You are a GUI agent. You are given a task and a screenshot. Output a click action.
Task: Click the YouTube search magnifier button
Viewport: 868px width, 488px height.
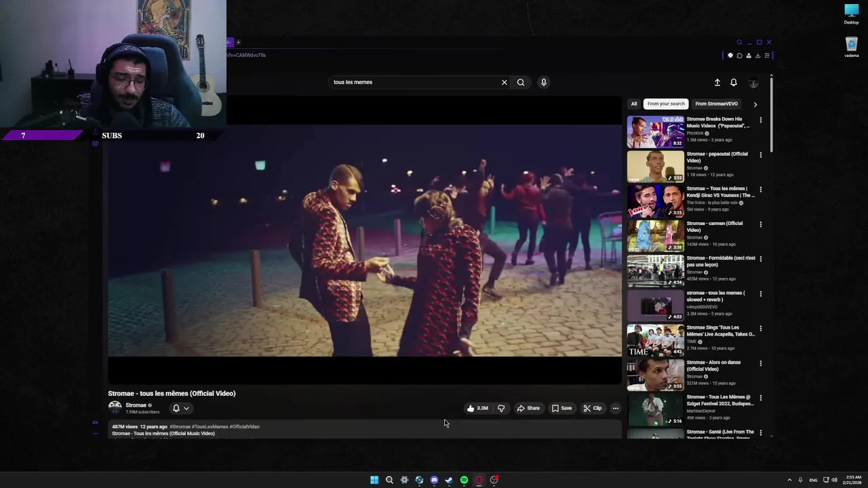[521, 82]
